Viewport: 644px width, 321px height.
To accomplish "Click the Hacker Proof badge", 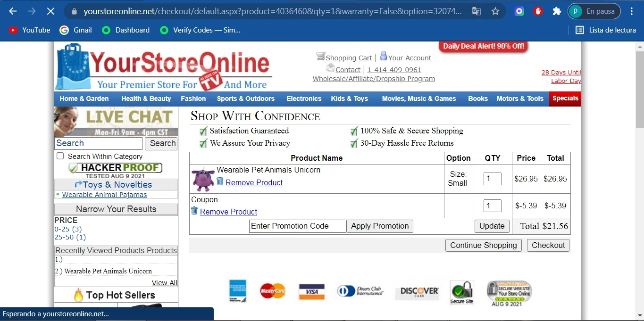I will [116, 170].
